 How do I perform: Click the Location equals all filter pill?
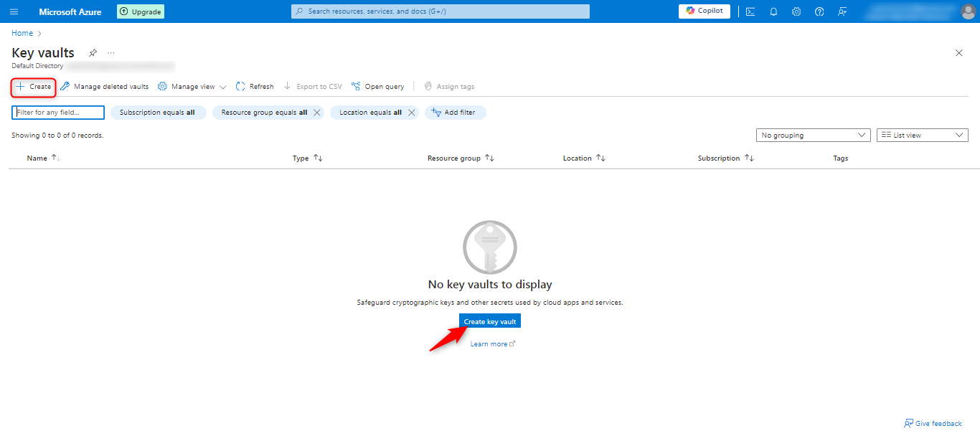coord(370,113)
